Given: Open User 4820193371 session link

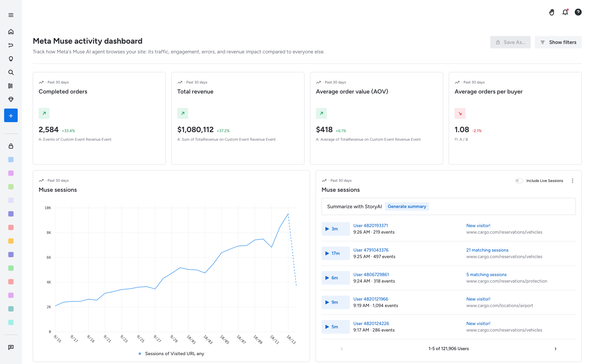Looking at the screenshot, I should 371,226.
